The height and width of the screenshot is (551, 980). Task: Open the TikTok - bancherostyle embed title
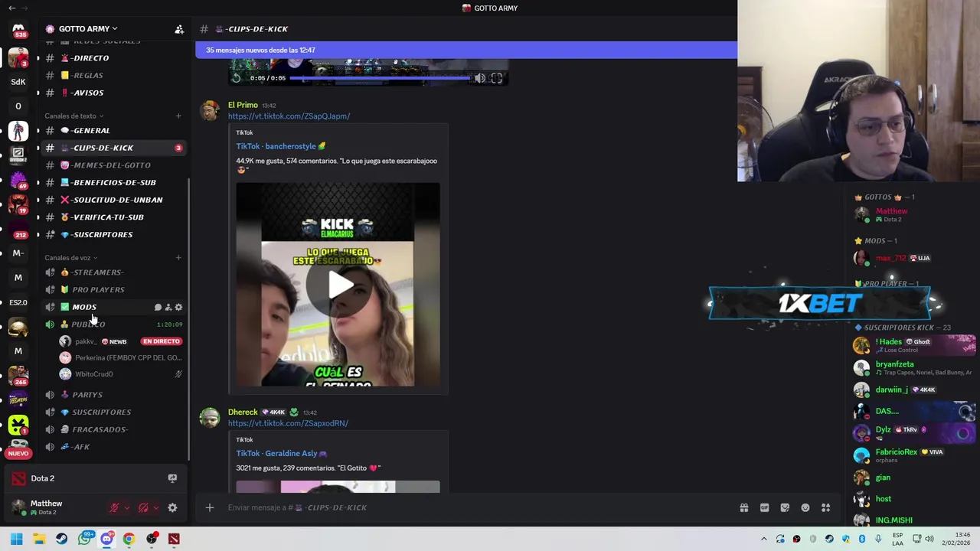pyautogui.click(x=280, y=146)
